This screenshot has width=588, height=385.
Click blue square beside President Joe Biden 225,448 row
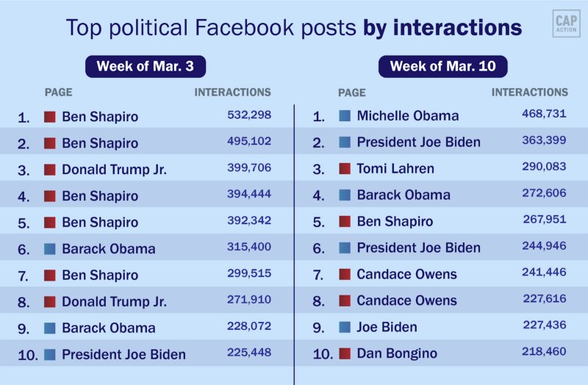[50, 355]
